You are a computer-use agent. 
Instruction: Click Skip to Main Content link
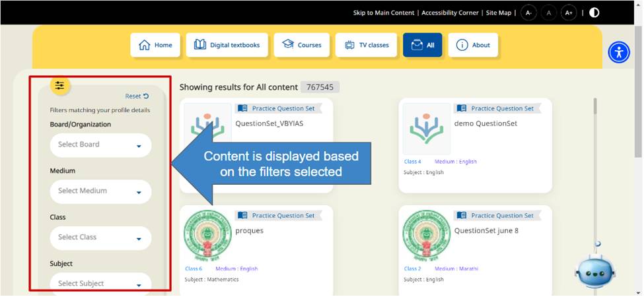point(383,13)
